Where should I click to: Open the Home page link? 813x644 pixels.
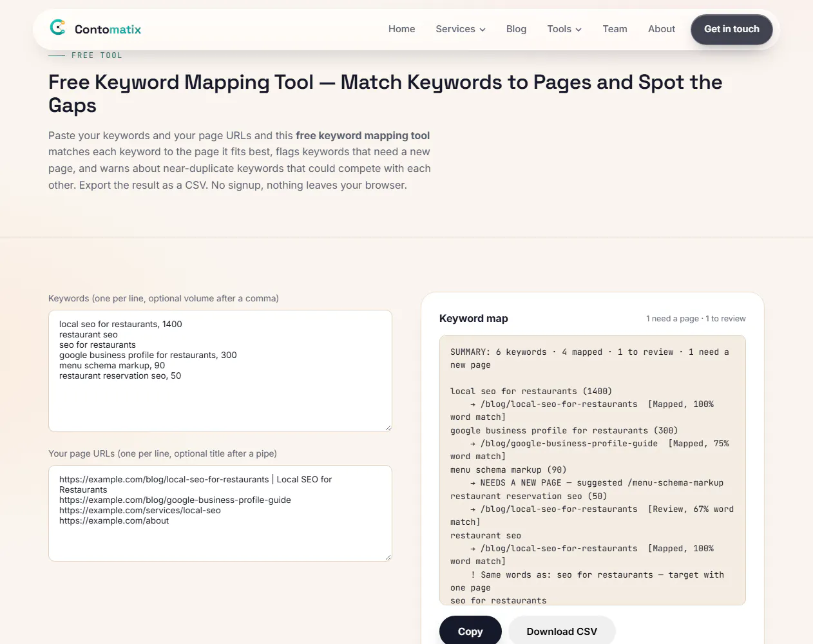point(401,29)
